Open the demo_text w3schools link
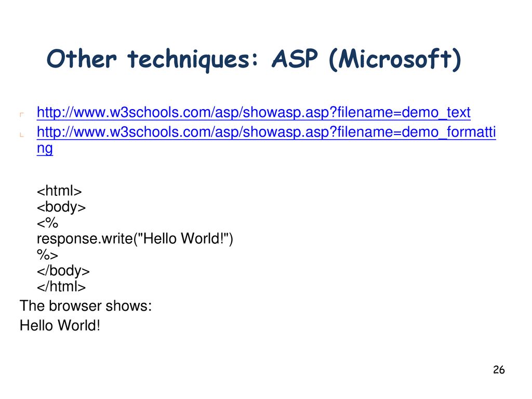Viewport: 532px width, 399px height. (254, 112)
